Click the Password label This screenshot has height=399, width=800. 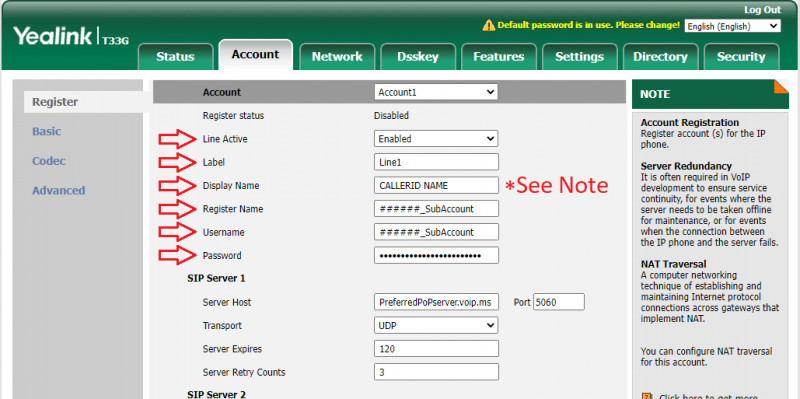222,256
